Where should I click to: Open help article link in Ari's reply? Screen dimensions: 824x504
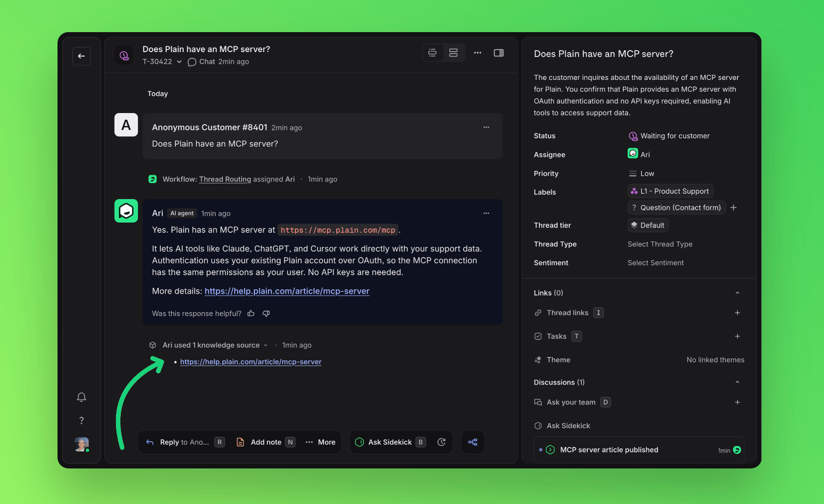click(x=287, y=291)
